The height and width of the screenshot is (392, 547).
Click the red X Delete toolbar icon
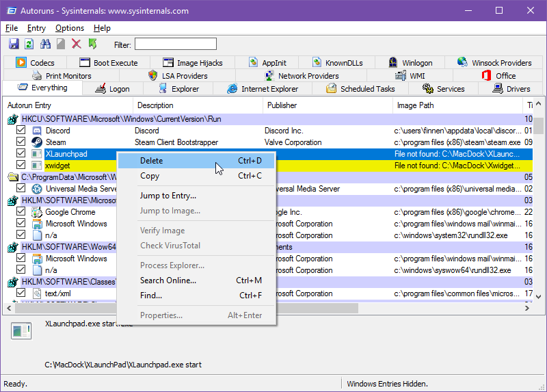click(76, 44)
